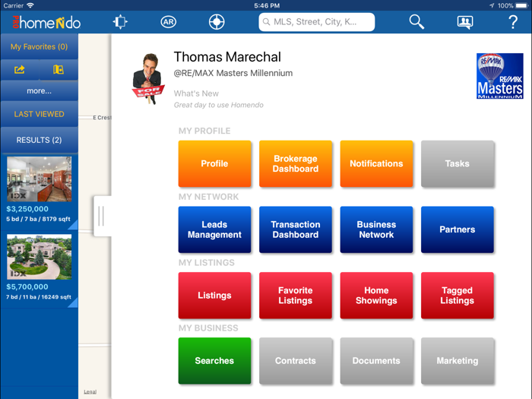The image size is (532, 399).
Task: Tap the panel drag handle on map edge
Action: click(101, 216)
